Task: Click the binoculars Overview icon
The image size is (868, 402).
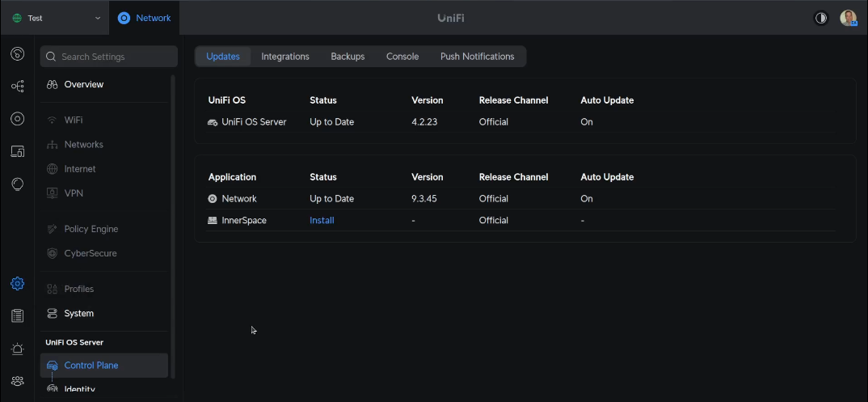Action: pyautogui.click(x=52, y=84)
